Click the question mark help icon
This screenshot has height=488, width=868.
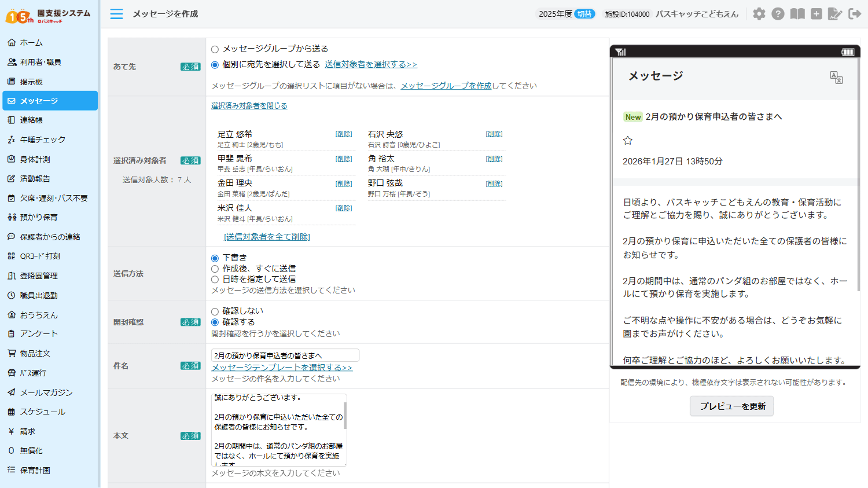pyautogui.click(x=778, y=13)
